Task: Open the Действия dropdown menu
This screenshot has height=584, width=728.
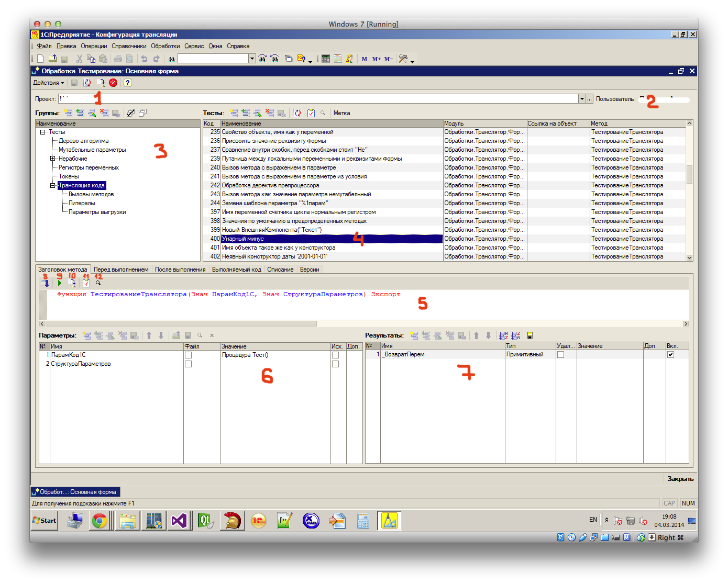Action: (48, 83)
